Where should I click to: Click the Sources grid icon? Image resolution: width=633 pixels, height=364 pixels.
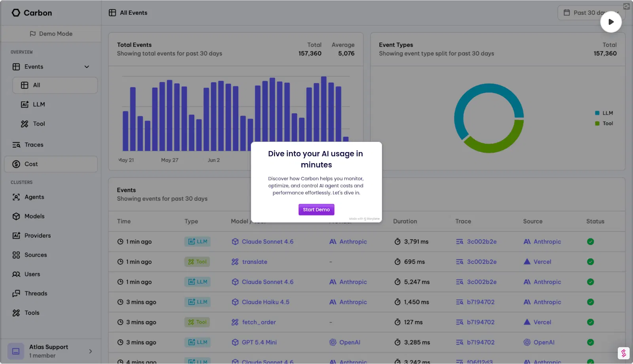point(16,255)
